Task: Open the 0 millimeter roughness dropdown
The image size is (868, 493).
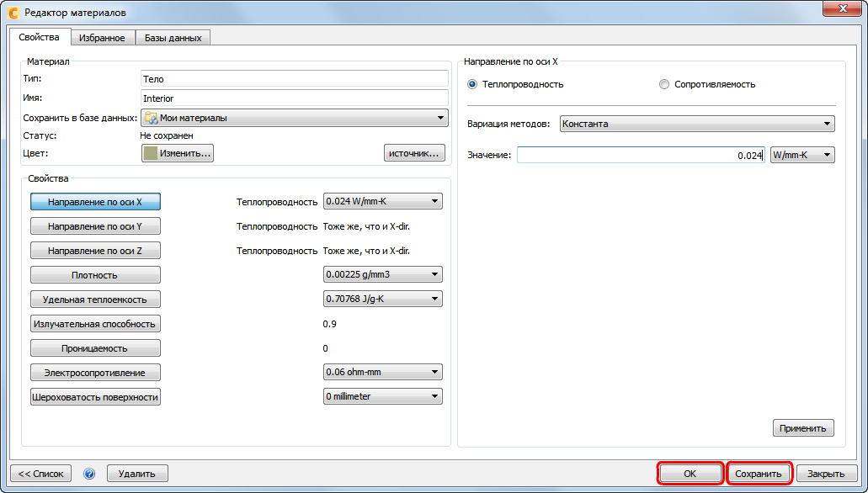Action: [x=382, y=396]
